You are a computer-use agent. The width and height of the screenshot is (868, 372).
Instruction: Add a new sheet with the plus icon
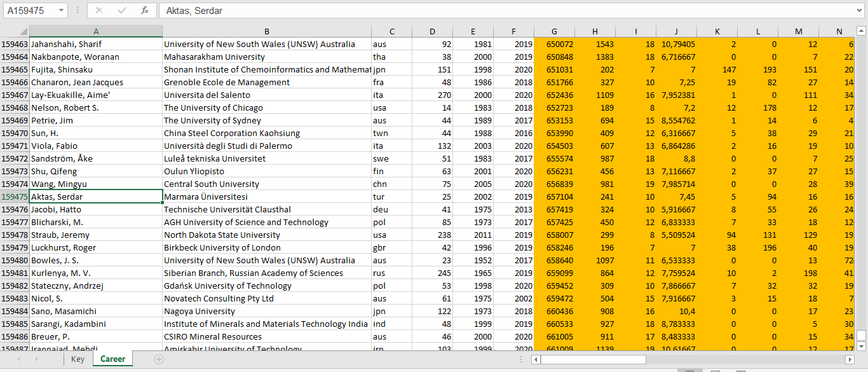click(159, 359)
